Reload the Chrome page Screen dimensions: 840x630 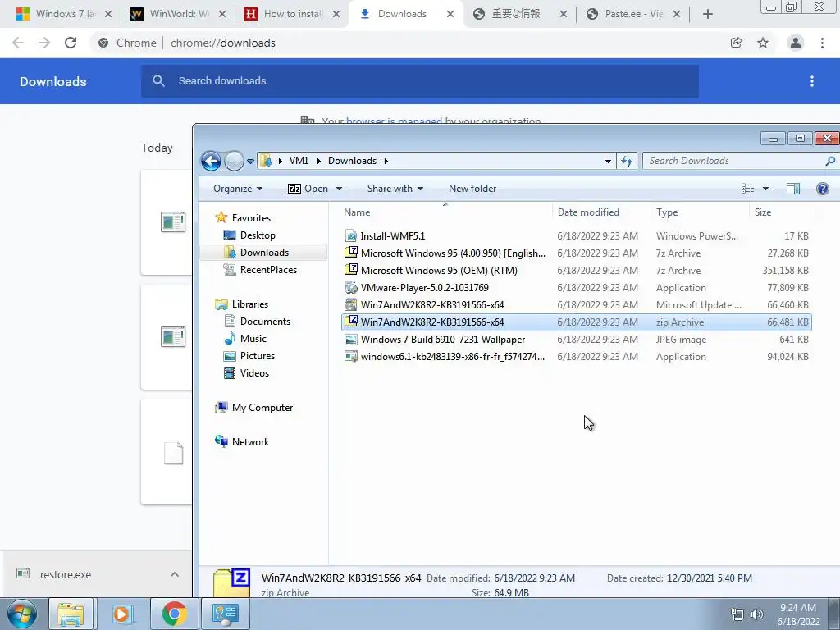[x=71, y=43]
